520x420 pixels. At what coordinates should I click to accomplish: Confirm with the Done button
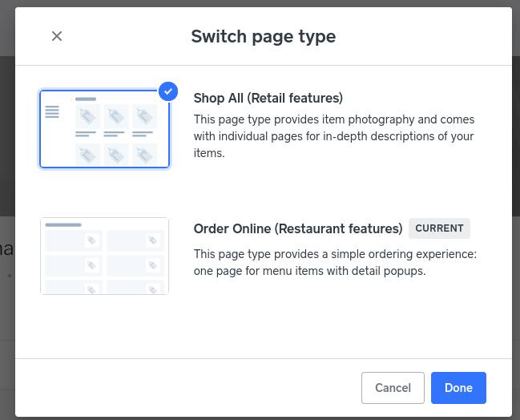pyautogui.click(x=458, y=388)
